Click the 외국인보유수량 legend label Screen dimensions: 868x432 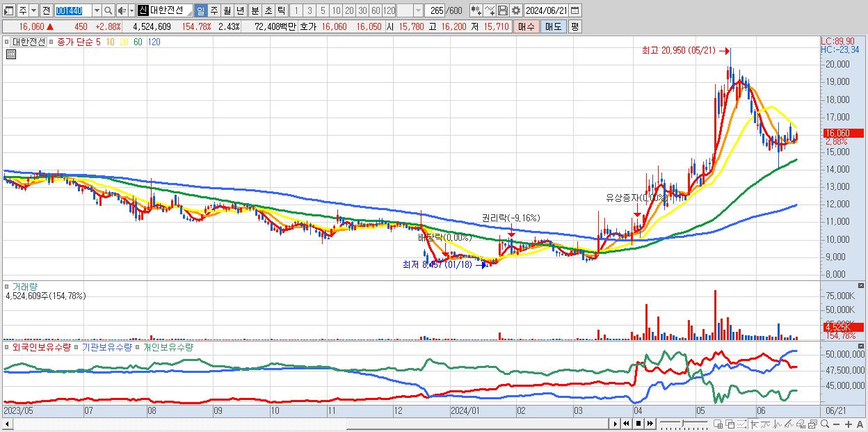click(x=40, y=346)
